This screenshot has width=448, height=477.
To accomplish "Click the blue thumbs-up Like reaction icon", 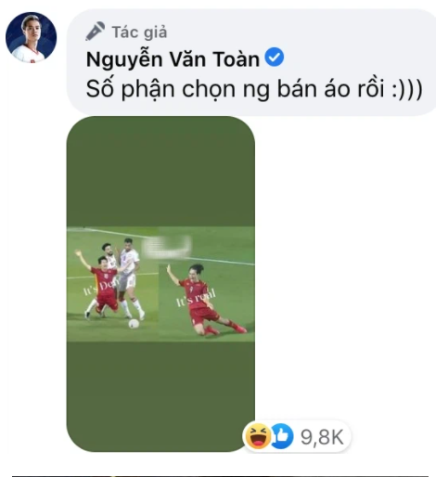I will point(281,436).
